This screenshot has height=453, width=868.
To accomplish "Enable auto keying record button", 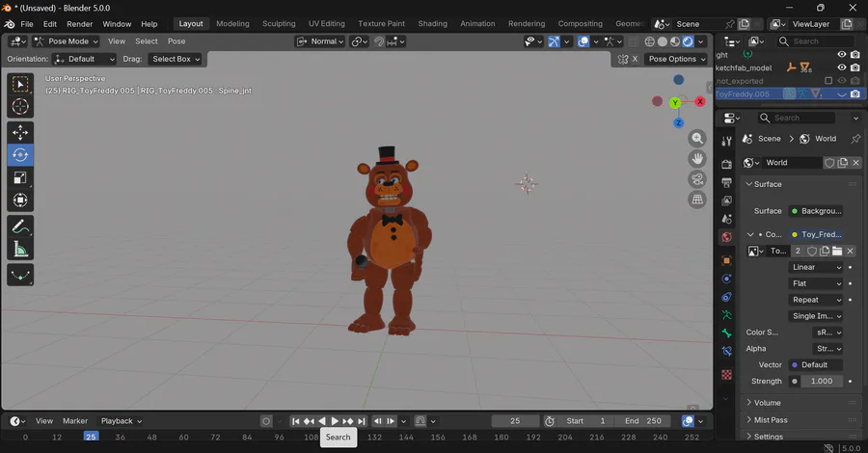I will pyautogui.click(x=266, y=421).
